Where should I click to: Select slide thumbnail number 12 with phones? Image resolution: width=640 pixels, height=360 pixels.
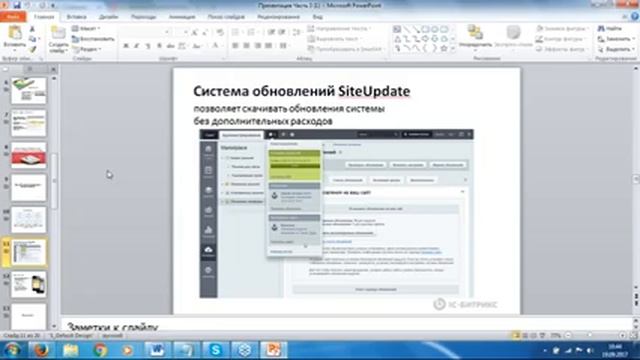coord(29,284)
